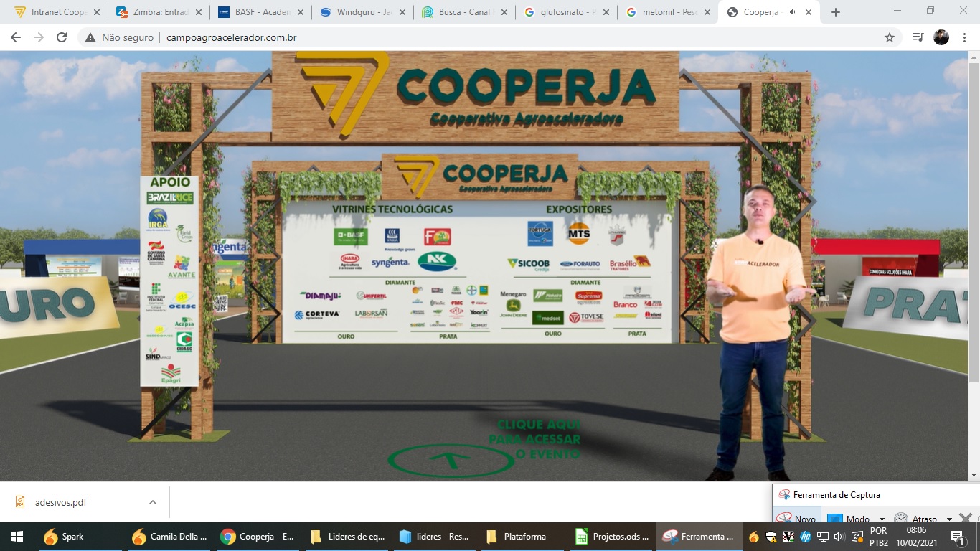Open the Camila Della taskbar window

pyautogui.click(x=170, y=537)
